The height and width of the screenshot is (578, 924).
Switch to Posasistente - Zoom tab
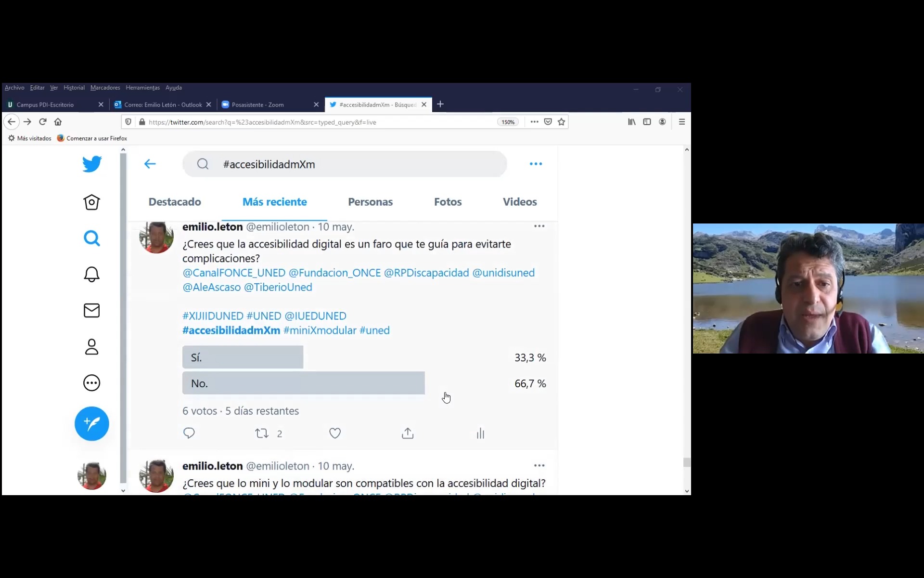click(269, 105)
